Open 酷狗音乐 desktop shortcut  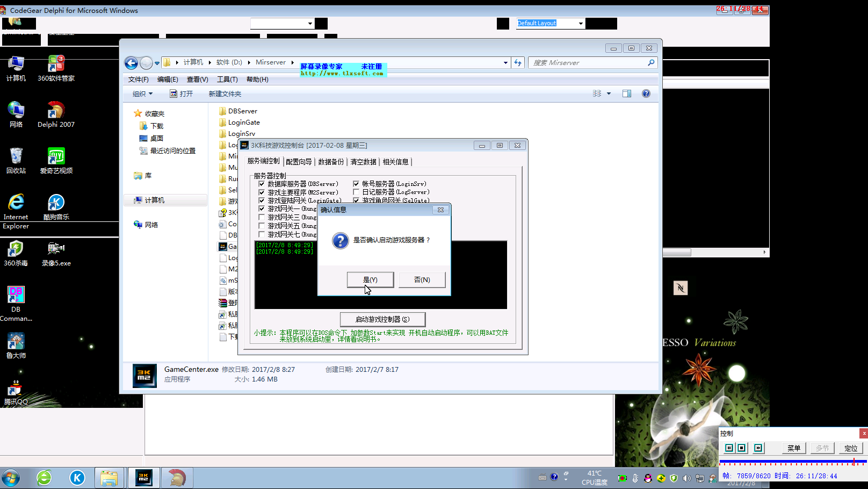point(56,207)
